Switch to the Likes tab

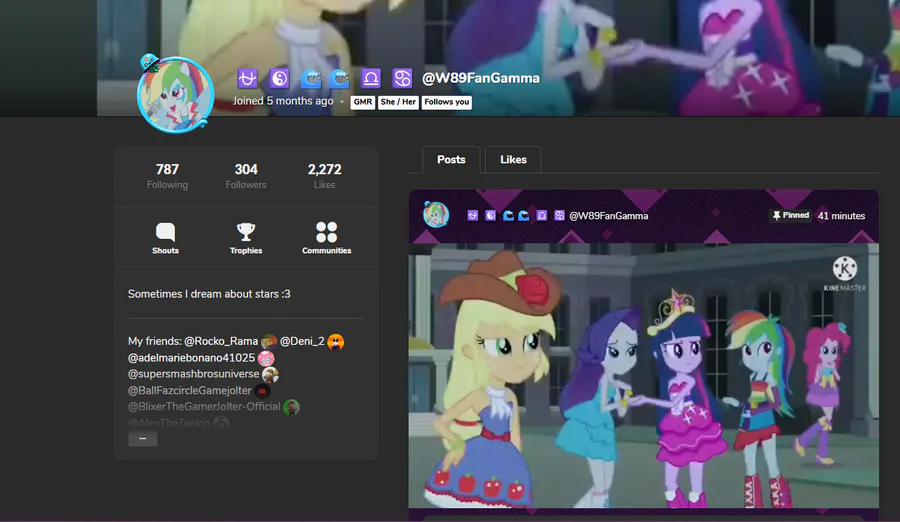pos(513,160)
